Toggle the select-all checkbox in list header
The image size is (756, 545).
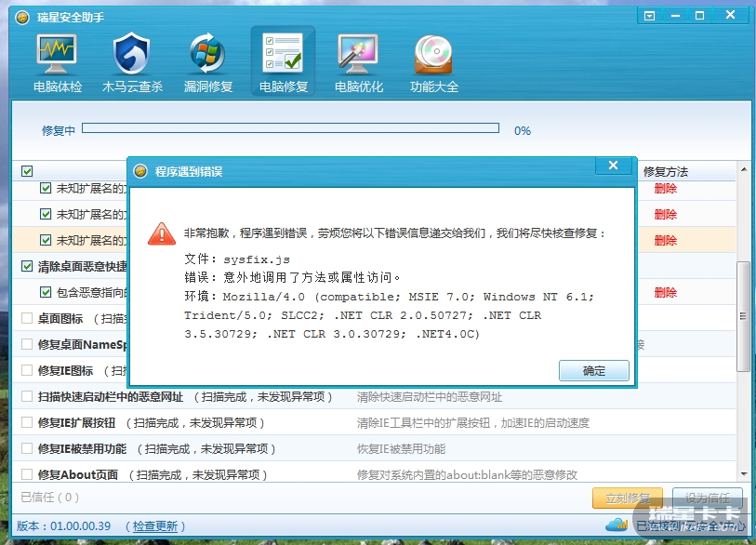27,171
